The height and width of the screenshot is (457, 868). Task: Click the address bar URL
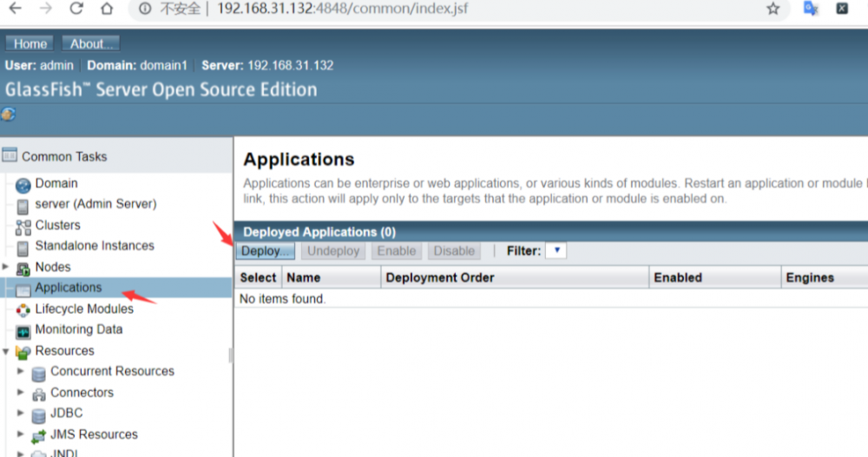coord(343,9)
